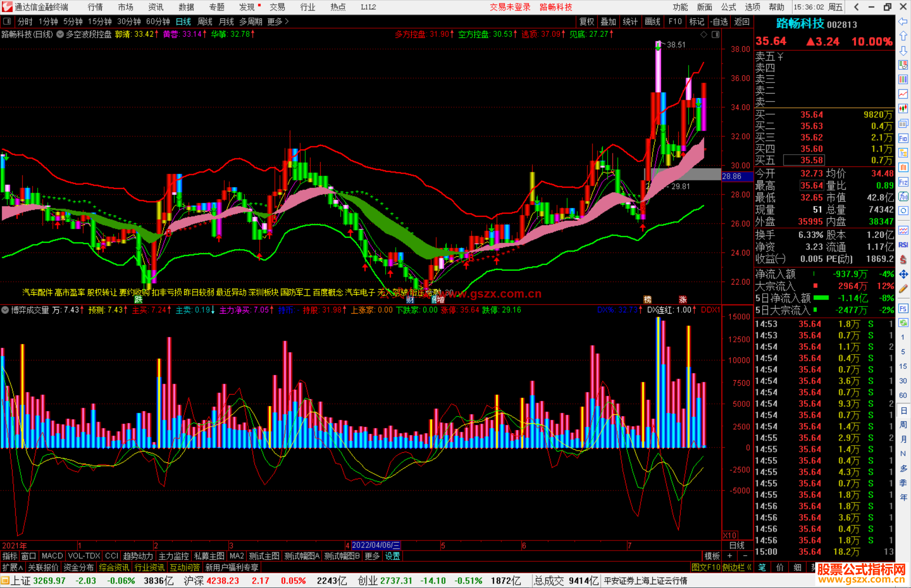Click the wavy lines indicator icon
This screenshot has width=911, height=588.
(x=903, y=230)
